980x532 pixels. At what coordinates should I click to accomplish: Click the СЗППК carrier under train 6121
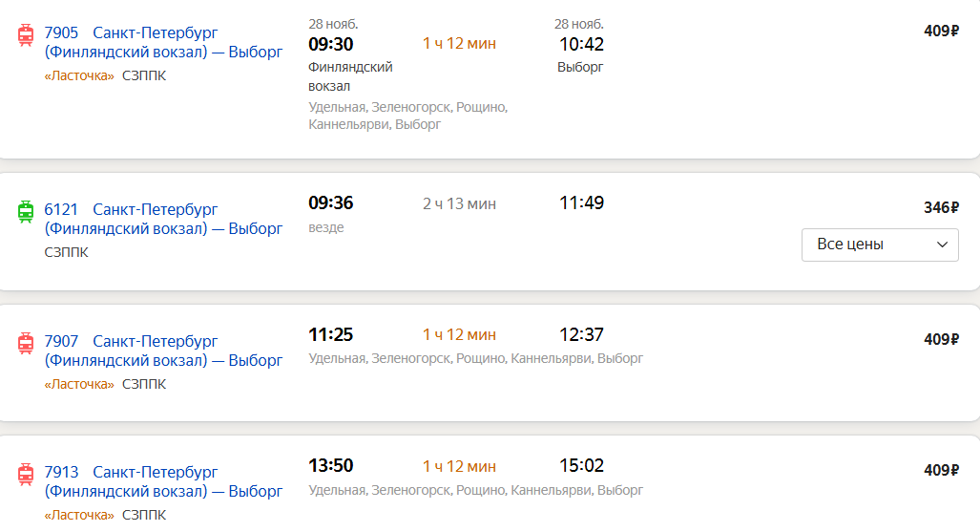[x=66, y=252]
